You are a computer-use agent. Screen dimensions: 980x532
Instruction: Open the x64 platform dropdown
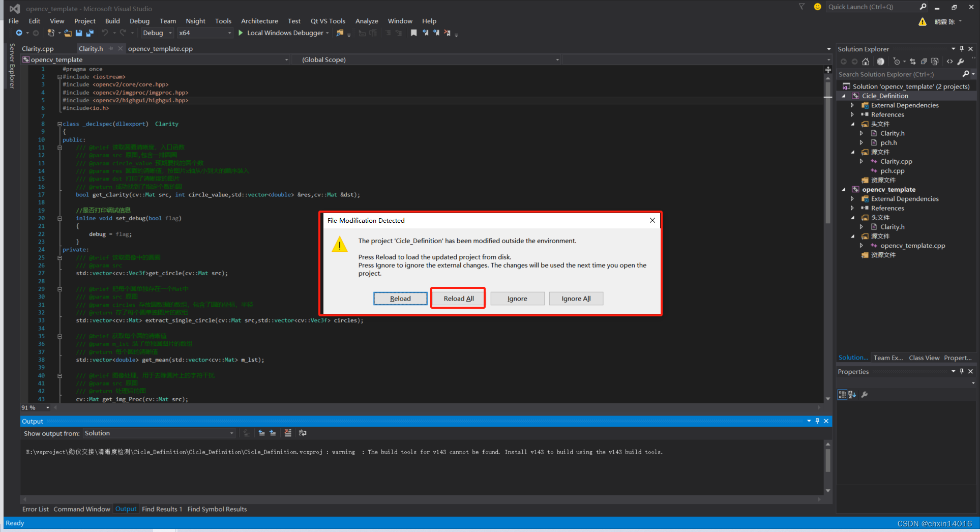(229, 33)
